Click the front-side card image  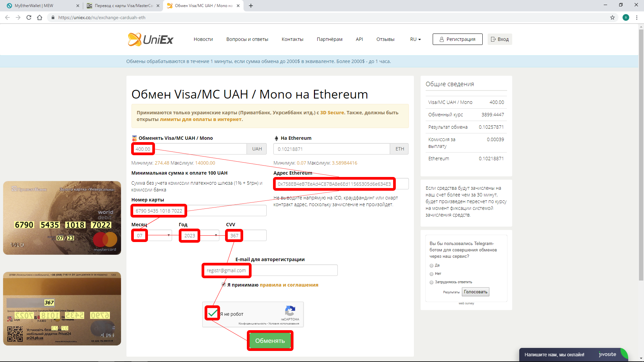[x=62, y=218]
